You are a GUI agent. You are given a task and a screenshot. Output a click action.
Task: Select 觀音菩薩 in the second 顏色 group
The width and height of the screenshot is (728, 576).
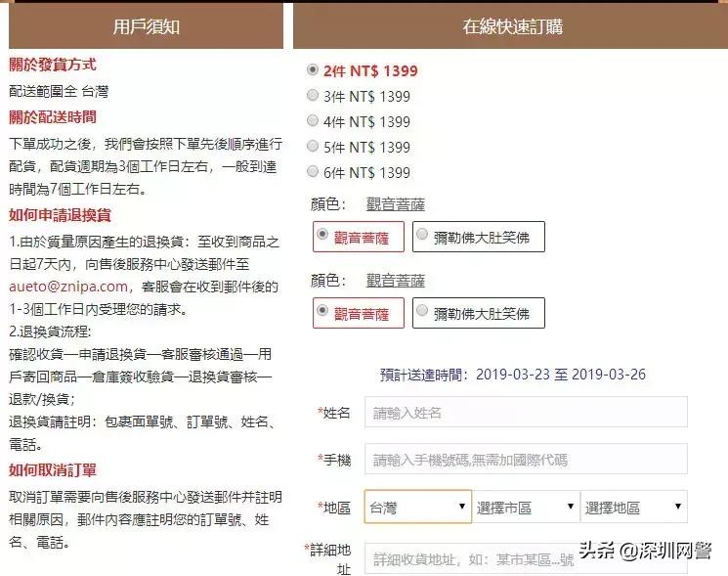pyautogui.click(x=359, y=313)
